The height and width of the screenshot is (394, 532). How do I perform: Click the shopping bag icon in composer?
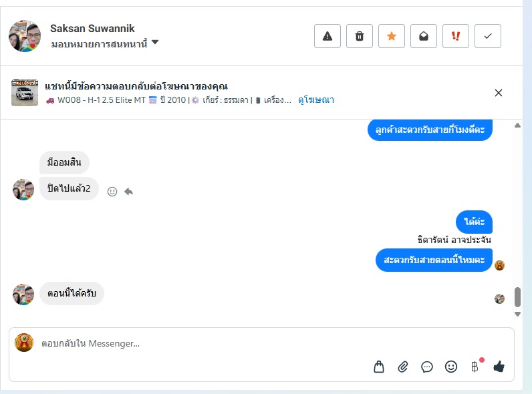[379, 367]
